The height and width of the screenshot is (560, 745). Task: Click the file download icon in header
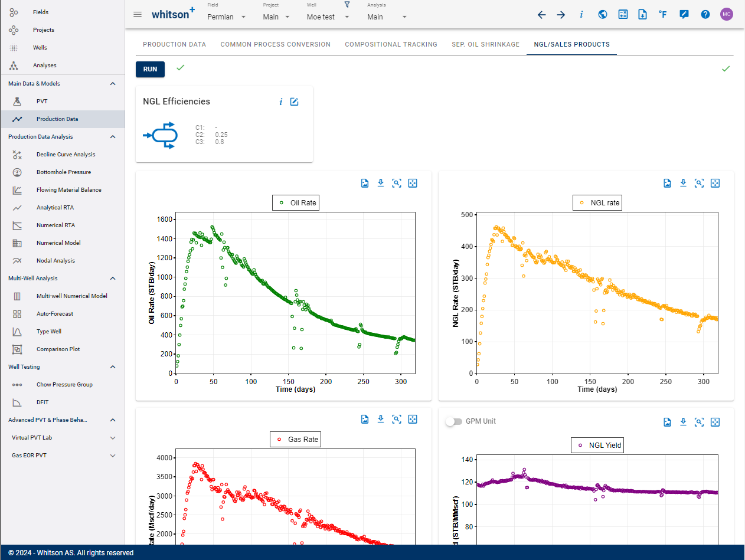tap(642, 15)
